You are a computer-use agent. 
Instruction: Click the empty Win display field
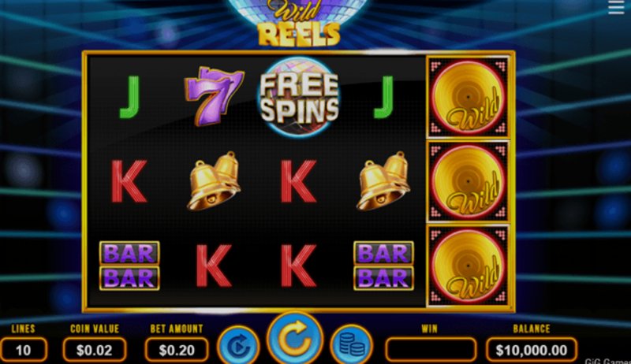pyautogui.click(x=430, y=350)
